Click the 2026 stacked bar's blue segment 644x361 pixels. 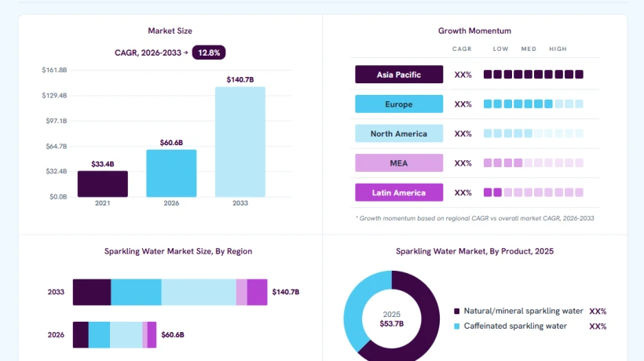click(100, 335)
